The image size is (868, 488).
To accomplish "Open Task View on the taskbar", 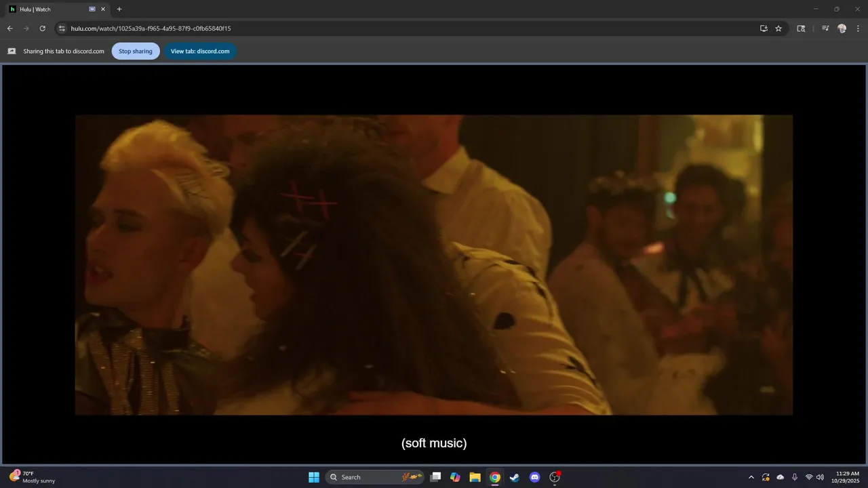I will [x=436, y=477].
